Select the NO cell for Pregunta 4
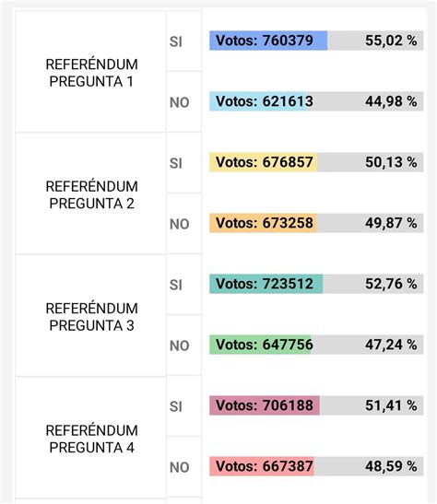The height and width of the screenshot is (504, 437). point(184,467)
